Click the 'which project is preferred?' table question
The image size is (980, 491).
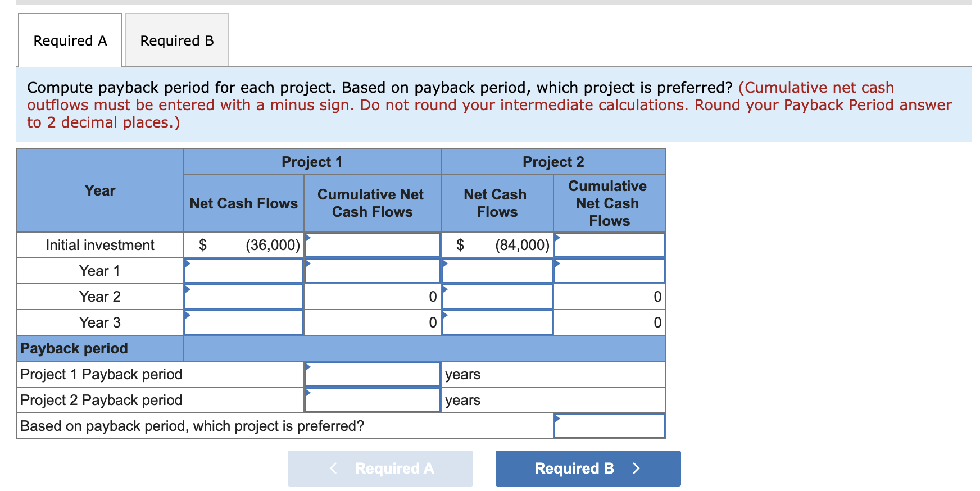point(192,426)
